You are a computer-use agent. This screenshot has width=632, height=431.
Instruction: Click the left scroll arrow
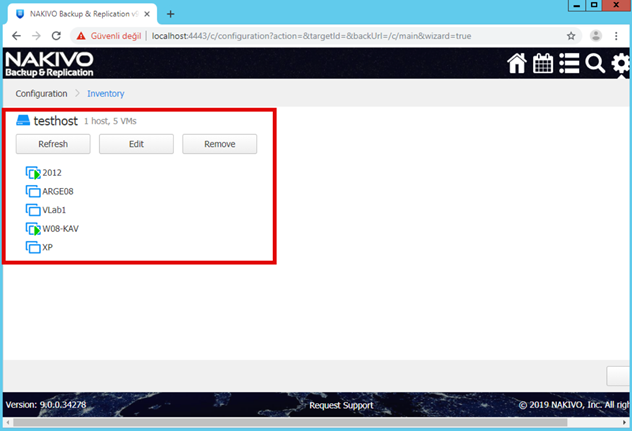7,423
